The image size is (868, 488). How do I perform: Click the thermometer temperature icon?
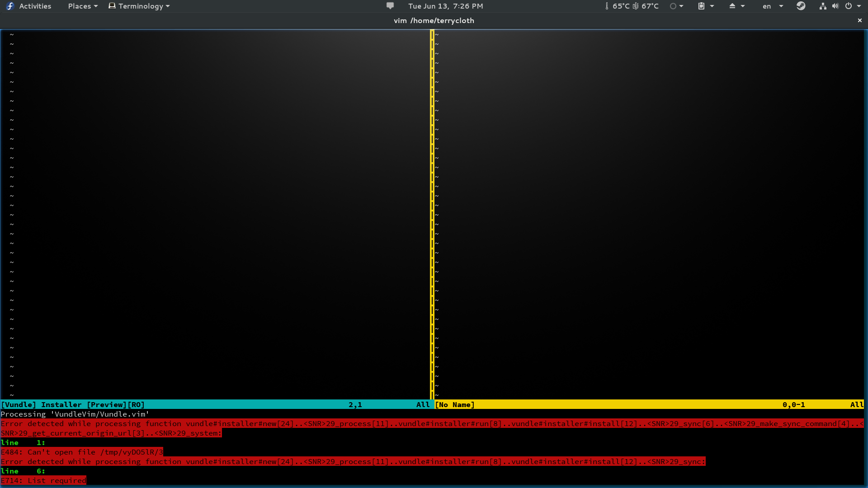[x=607, y=6]
